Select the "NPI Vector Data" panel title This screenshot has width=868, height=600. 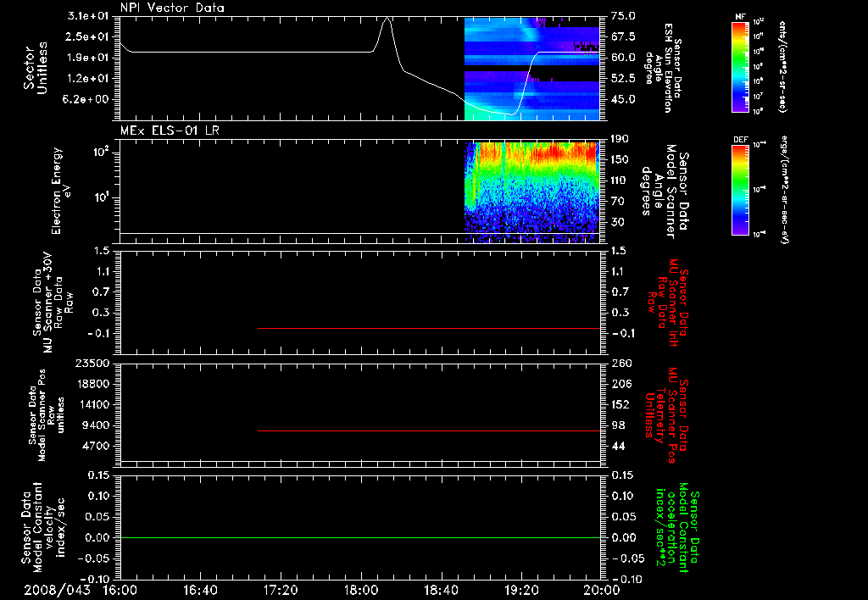point(172,8)
